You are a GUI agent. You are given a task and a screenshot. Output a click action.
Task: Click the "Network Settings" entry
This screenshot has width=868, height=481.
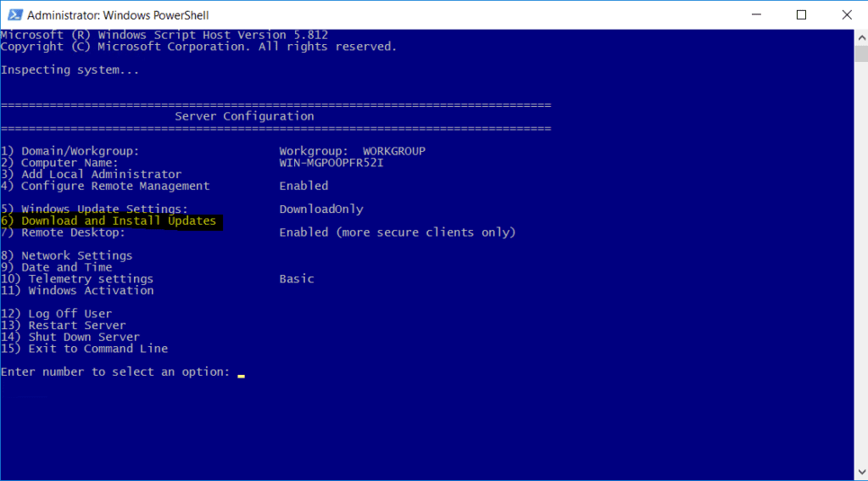[76, 255]
